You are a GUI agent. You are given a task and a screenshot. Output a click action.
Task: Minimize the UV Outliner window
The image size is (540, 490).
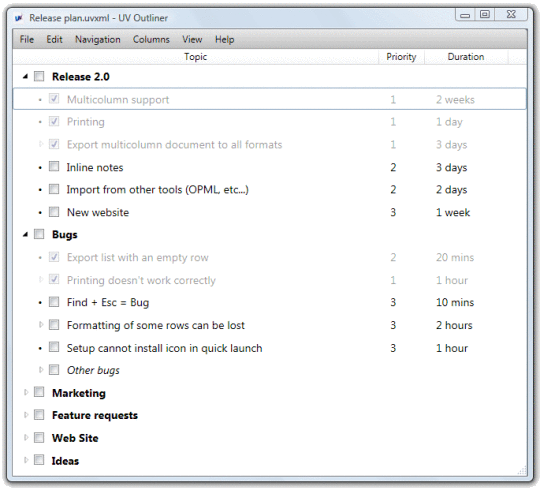[x=465, y=15]
